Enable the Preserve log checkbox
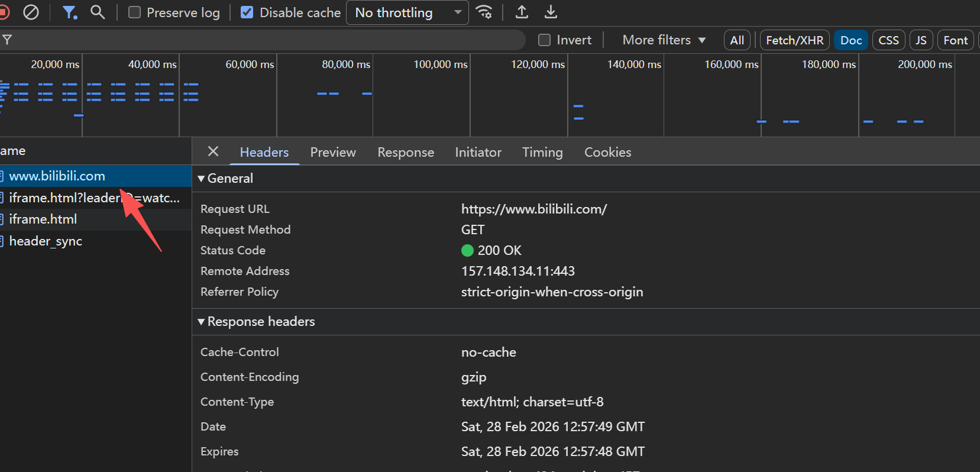980x472 pixels. point(135,12)
